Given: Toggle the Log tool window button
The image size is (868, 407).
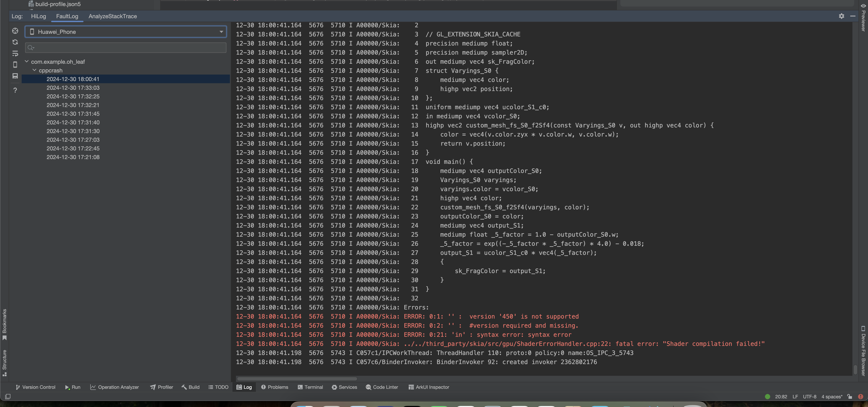Looking at the screenshot, I should [x=244, y=387].
